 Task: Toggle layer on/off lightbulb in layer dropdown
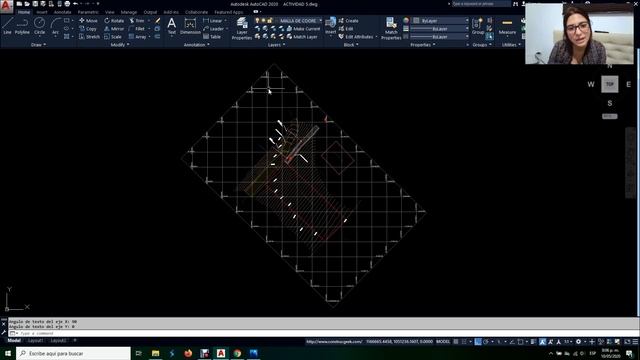pyautogui.click(x=257, y=20)
